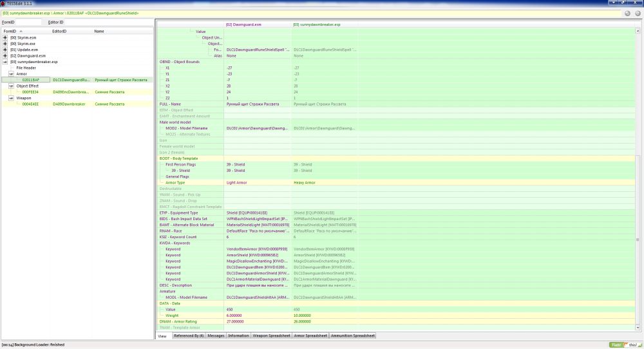Open the Messages tab
This screenshot has width=644, height=349.
[x=216, y=336]
